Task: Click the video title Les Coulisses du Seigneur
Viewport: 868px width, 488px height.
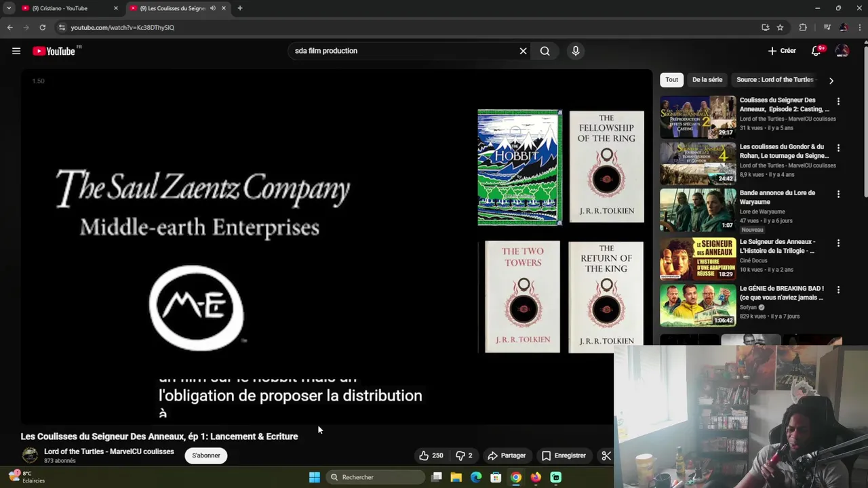Action: (159, 436)
